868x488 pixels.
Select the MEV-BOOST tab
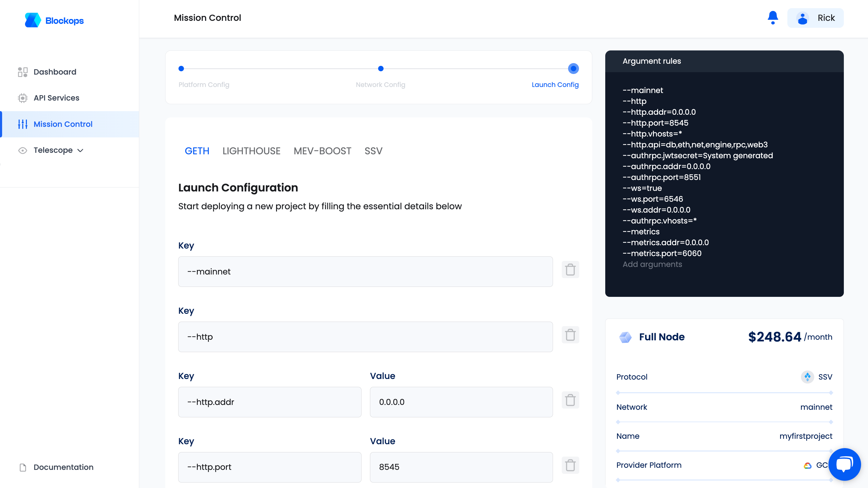323,151
